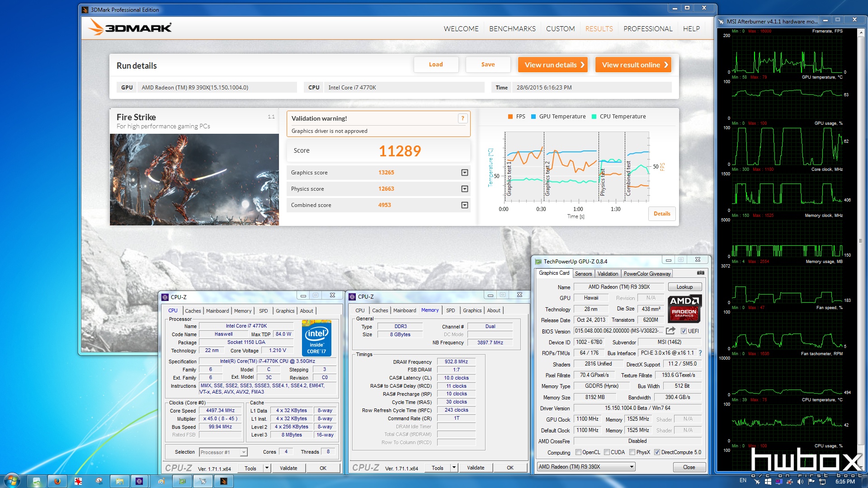
Task: Click the Close button in GPU-Z
Action: pos(689,467)
